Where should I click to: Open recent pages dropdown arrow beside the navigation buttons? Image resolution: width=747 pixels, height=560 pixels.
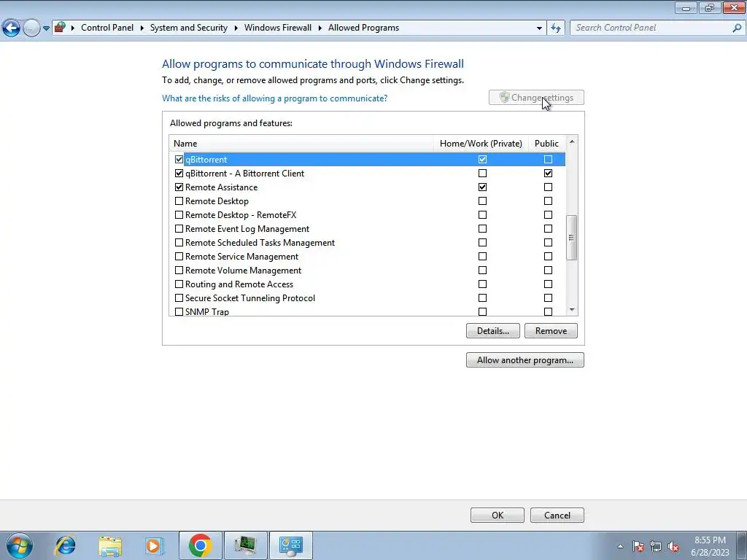(x=46, y=28)
